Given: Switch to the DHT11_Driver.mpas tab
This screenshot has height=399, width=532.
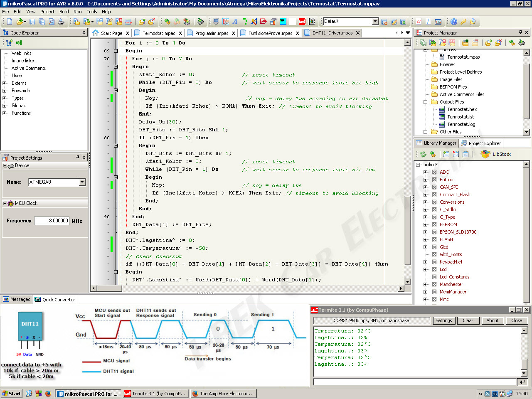Looking at the screenshot, I should [332, 33].
